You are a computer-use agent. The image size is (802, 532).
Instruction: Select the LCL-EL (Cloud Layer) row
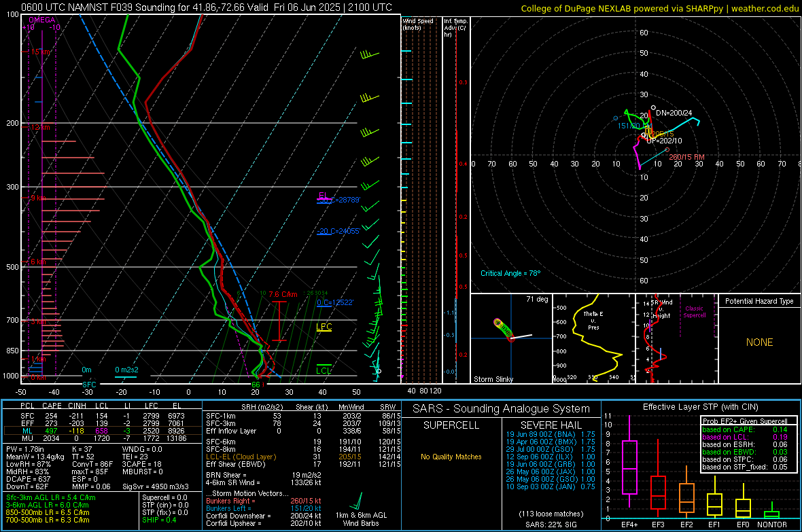click(303, 457)
